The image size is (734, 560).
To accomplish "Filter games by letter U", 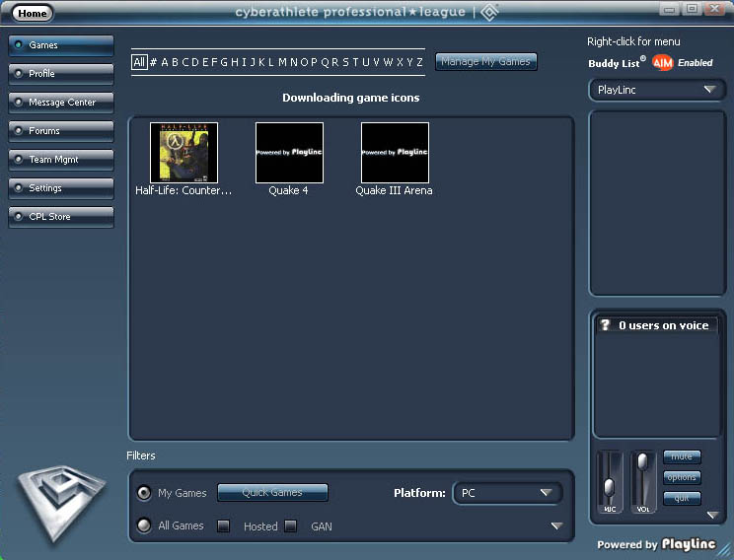I will tap(366, 62).
